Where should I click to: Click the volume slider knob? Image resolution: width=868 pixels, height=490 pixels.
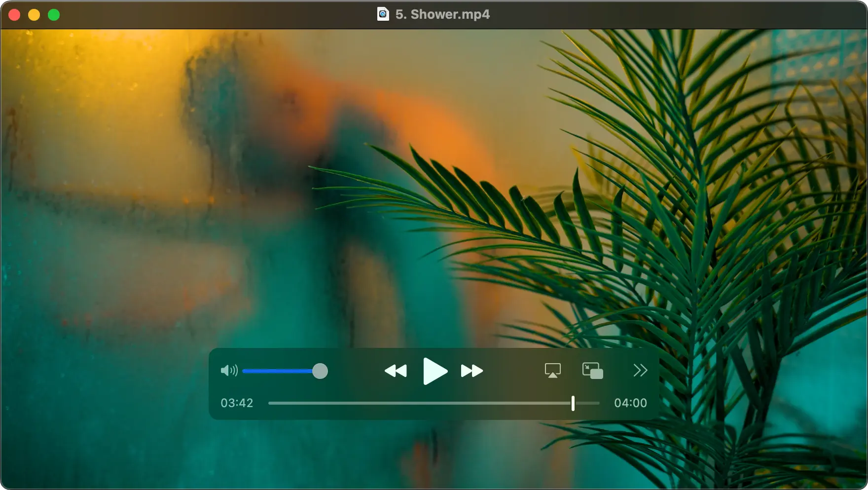point(320,371)
